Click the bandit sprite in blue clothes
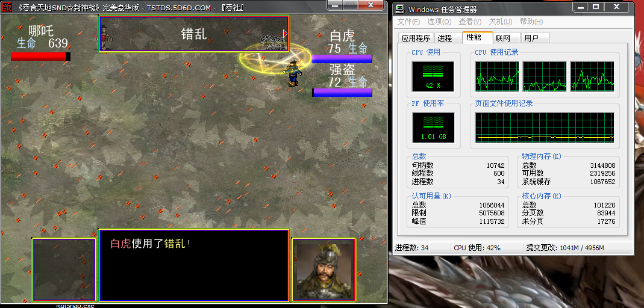The height and width of the screenshot is (308, 644). coord(293,73)
